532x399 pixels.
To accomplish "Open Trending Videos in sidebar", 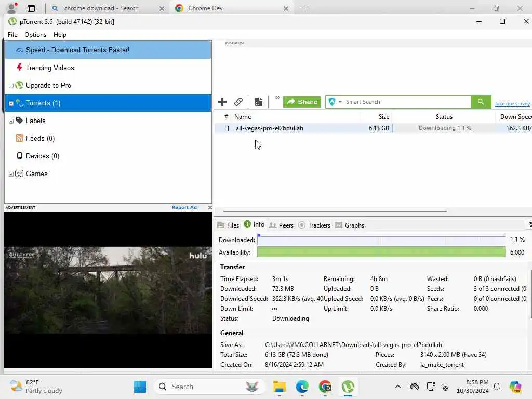I will tap(49, 68).
